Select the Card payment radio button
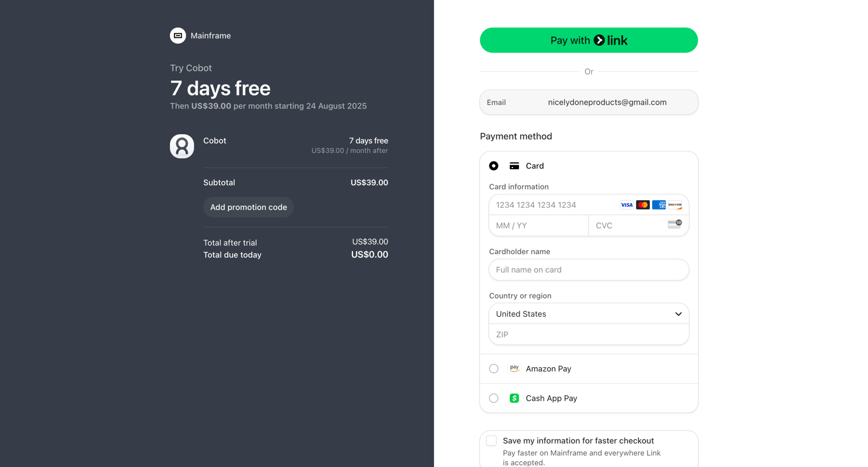The image size is (868, 467). click(x=494, y=166)
